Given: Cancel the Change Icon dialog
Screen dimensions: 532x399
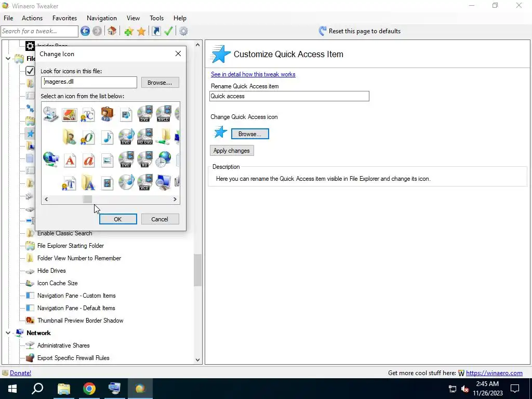Looking at the screenshot, I should (x=160, y=219).
